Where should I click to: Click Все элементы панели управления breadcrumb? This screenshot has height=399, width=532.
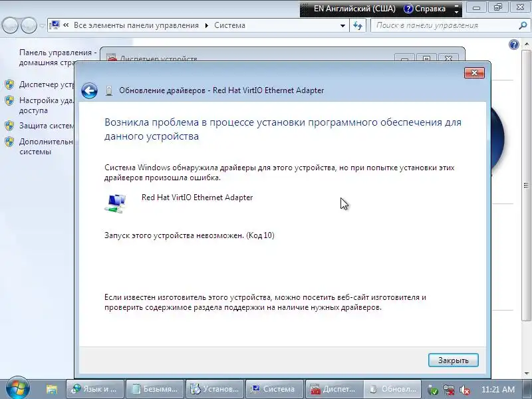136,25
